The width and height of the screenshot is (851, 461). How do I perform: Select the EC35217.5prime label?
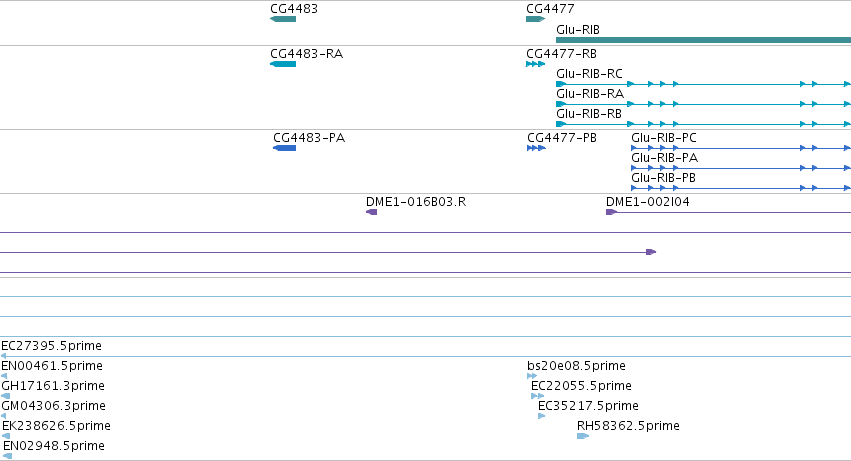coord(588,406)
